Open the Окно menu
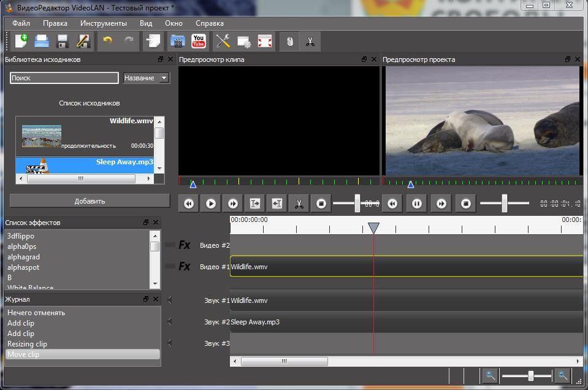Viewport: 588px width, 390px height. click(x=174, y=23)
